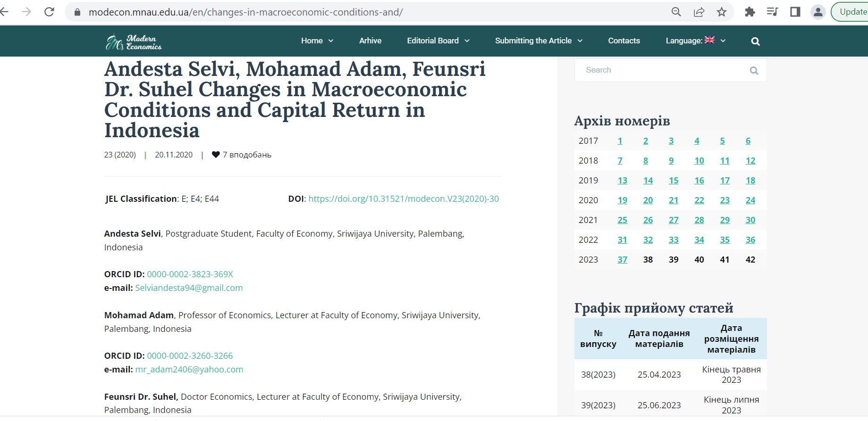Click email Selviandesta94@gmail.com

click(x=189, y=288)
